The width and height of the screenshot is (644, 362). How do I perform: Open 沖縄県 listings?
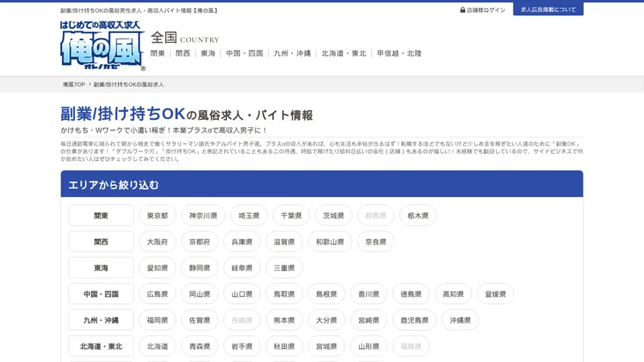(460, 320)
